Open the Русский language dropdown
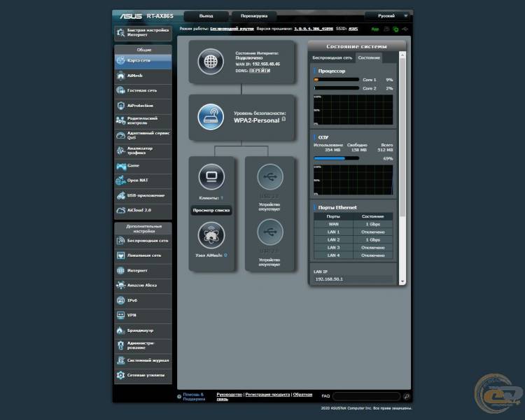The height and width of the screenshot is (420, 525). 388,16
